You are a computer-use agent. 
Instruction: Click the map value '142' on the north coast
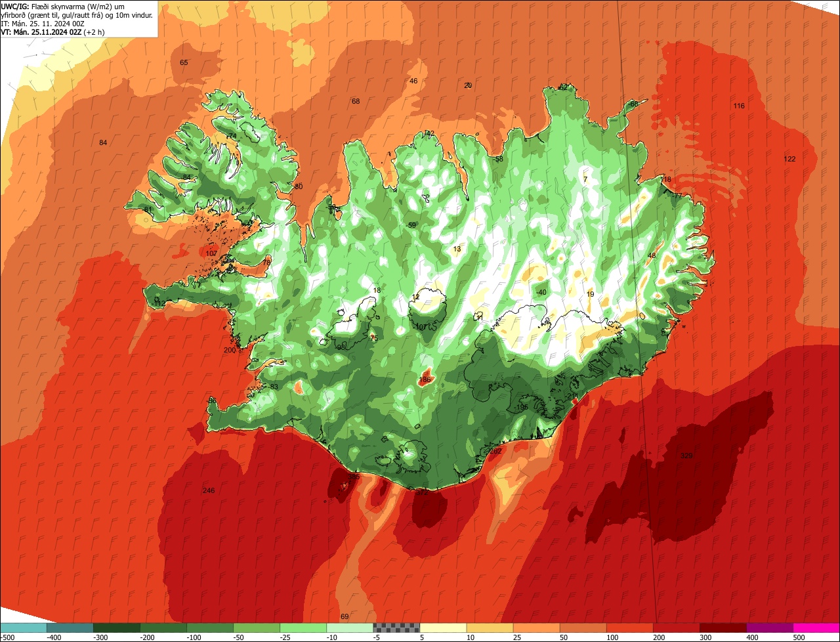(428, 133)
